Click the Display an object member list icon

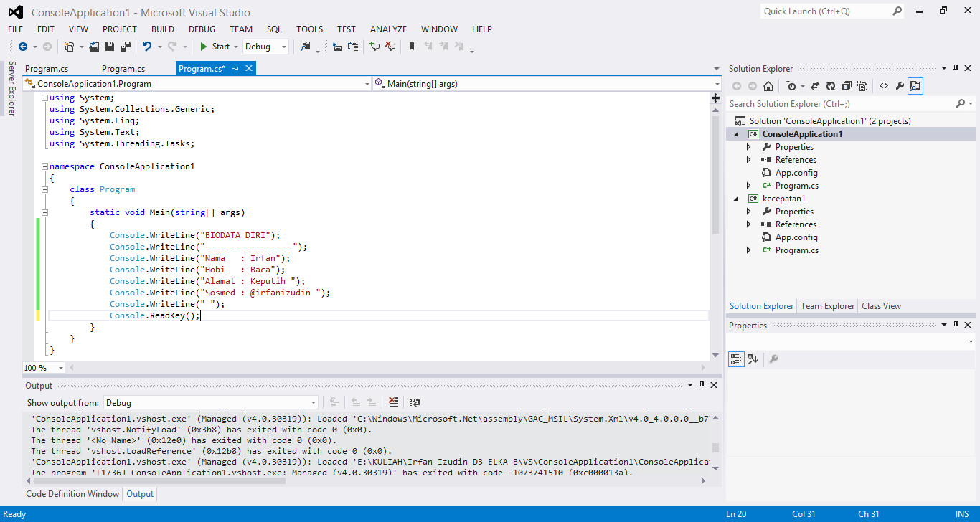pyautogui.click(x=337, y=47)
